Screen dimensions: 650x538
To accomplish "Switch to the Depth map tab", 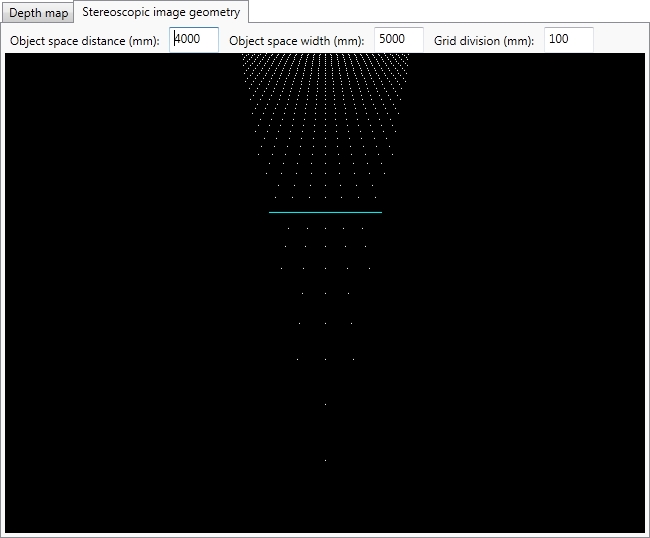I will pos(38,13).
